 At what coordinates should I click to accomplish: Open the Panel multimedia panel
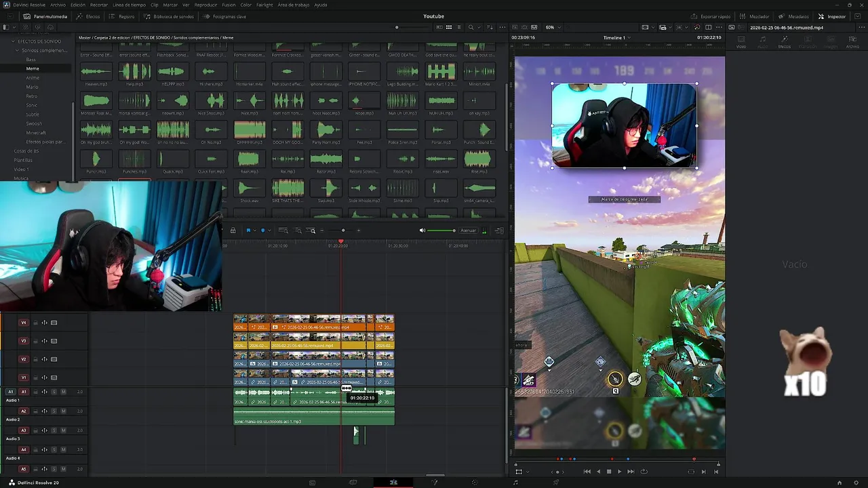pos(45,16)
